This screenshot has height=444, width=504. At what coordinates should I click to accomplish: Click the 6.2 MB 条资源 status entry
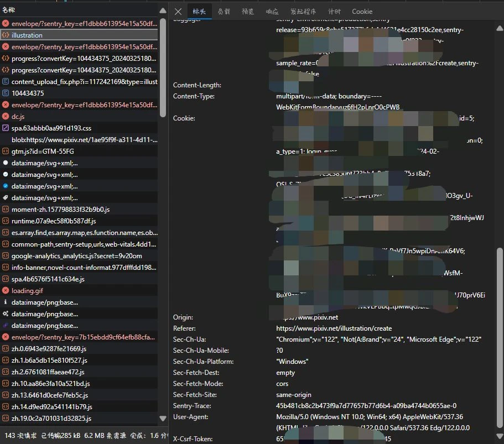pyautogui.click(x=105, y=436)
